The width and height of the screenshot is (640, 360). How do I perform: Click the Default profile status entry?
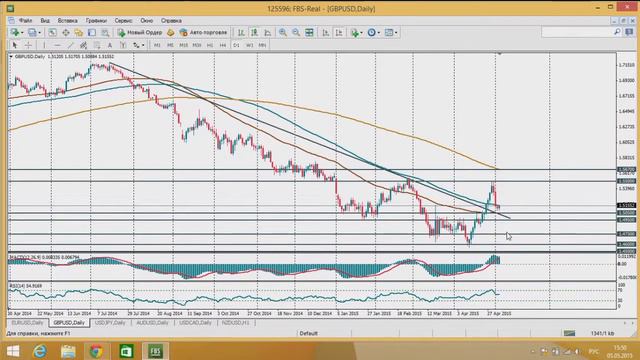click(309, 333)
